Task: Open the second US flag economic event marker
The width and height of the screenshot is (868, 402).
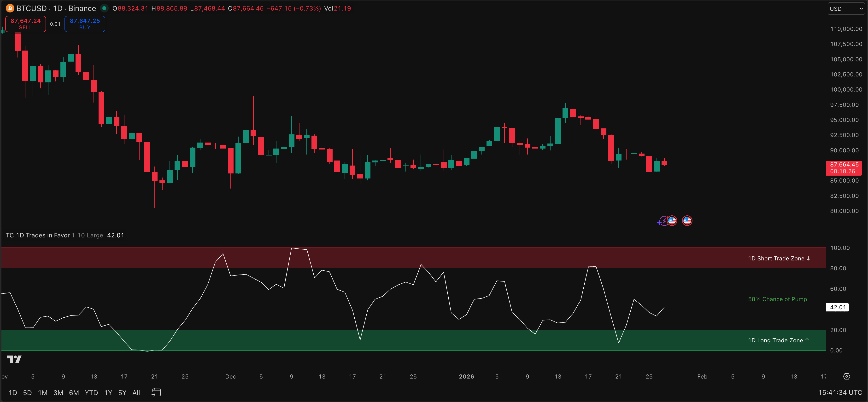Action: tap(687, 221)
